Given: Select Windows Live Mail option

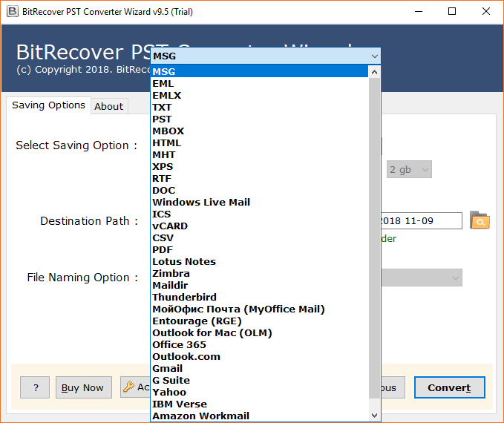Looking at the screenshot, I should [x=259, y=202].
